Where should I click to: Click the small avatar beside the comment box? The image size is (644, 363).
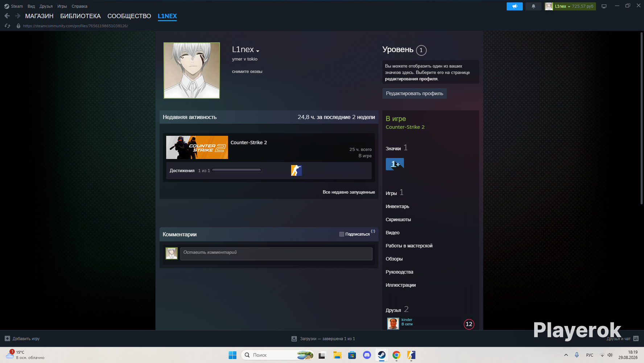tap(172, 253)
